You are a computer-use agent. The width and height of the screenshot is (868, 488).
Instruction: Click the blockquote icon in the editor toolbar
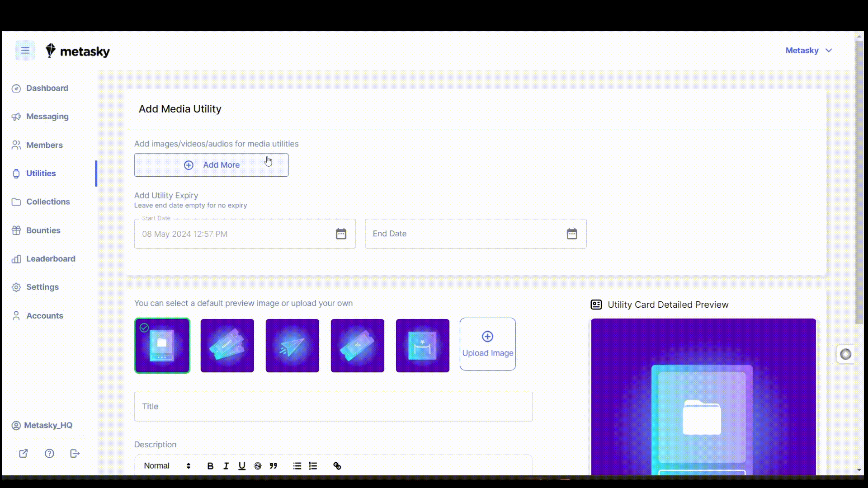pyautogui.click(x=274, y=466)
